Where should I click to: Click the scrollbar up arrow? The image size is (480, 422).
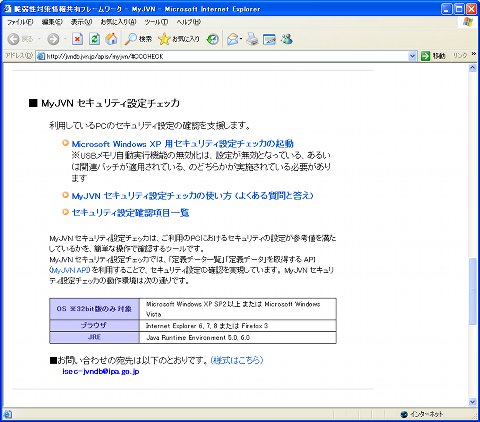[472, 68]
